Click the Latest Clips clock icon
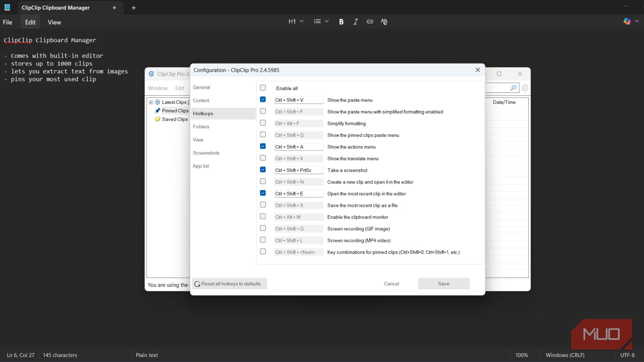Viewport: 644px width, 362px height. [x=157, y=102]
